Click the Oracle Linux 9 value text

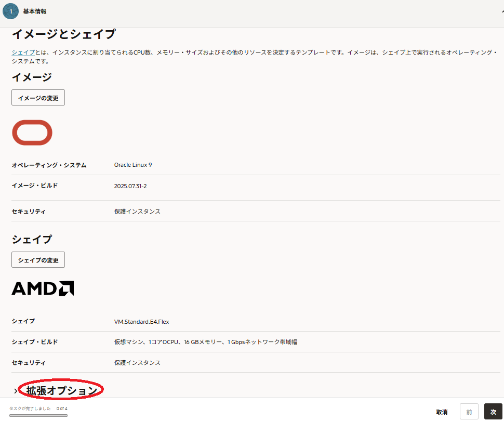click(133, 165)
